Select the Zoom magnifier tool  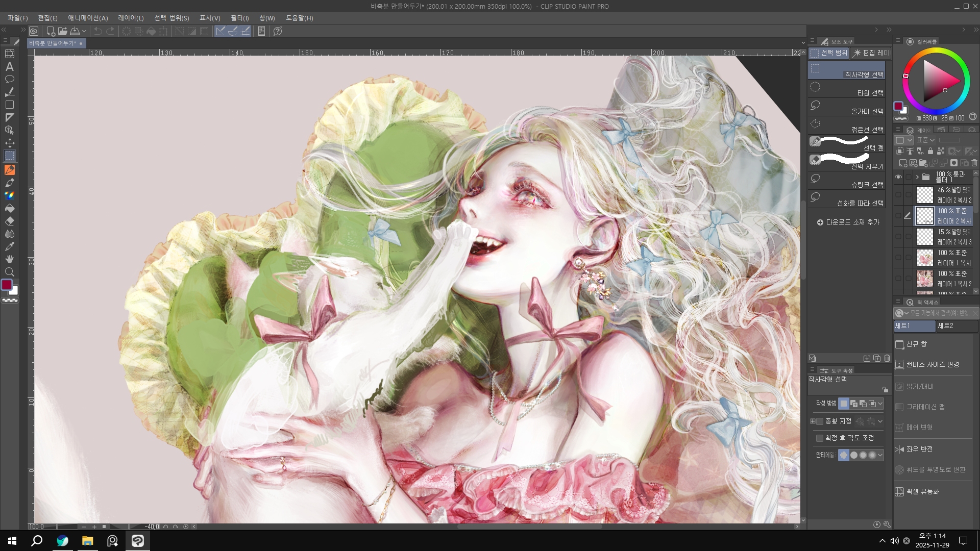coord(10,272)
